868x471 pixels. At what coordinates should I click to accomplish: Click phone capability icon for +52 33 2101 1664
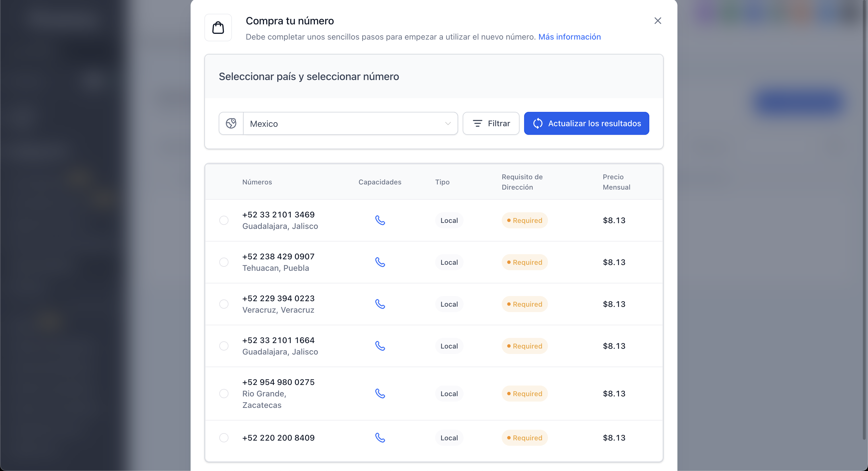click(380, 346)
